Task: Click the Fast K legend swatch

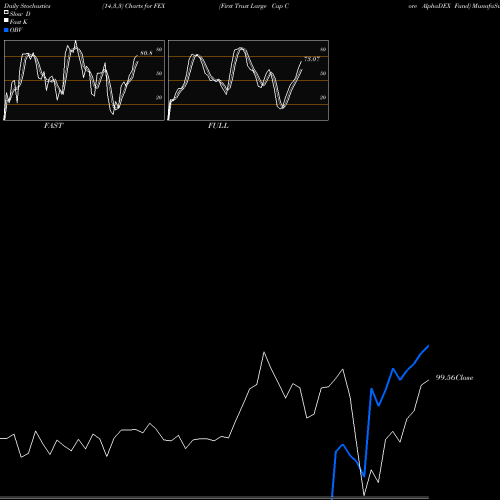Action: pos(6,21)
